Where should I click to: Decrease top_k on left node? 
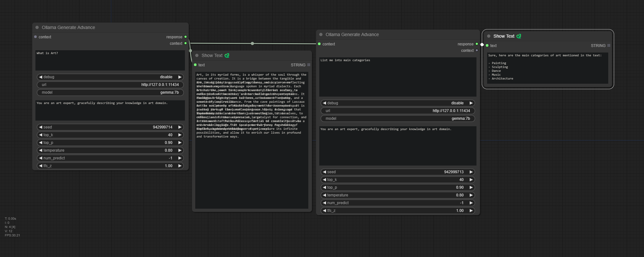pos(41,135)
